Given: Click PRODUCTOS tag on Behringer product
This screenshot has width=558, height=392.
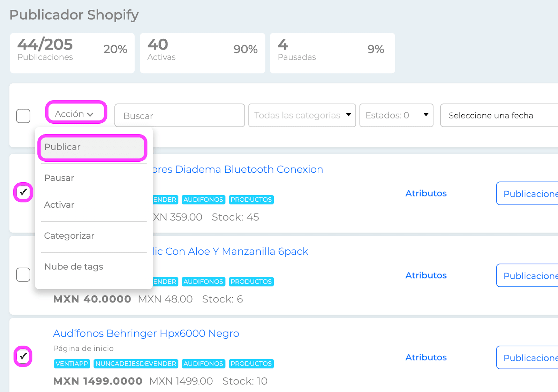Looking at the screenshot, I should click(251, 364).
